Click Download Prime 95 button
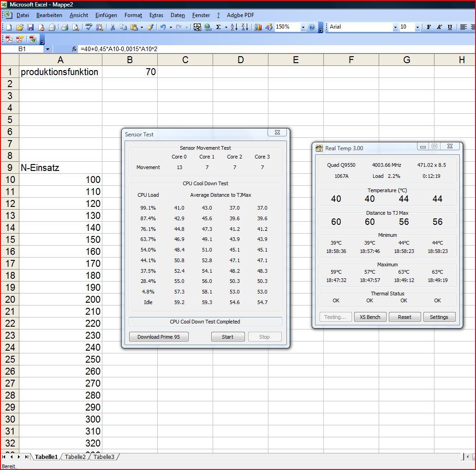476x470 pixels. click(159, 337)
